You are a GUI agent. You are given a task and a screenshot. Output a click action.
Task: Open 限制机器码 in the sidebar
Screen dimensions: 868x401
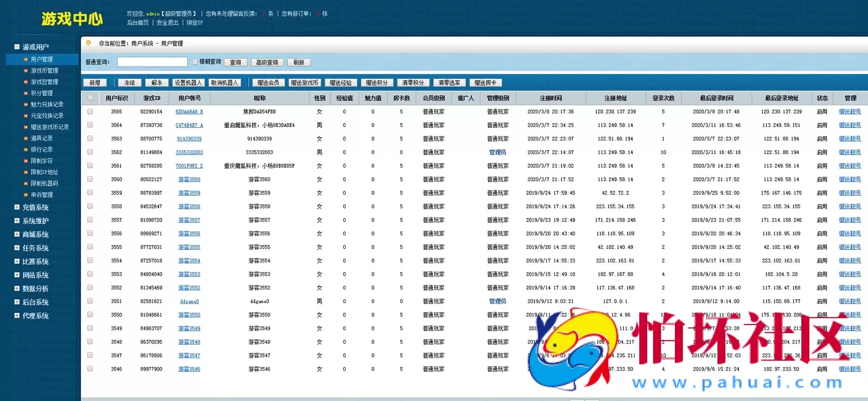pyautogui.click(x=44, y=184)
